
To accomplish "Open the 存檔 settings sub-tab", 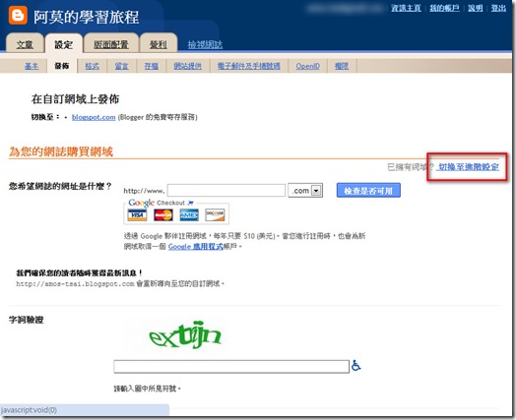I will (x=151, y=66).
